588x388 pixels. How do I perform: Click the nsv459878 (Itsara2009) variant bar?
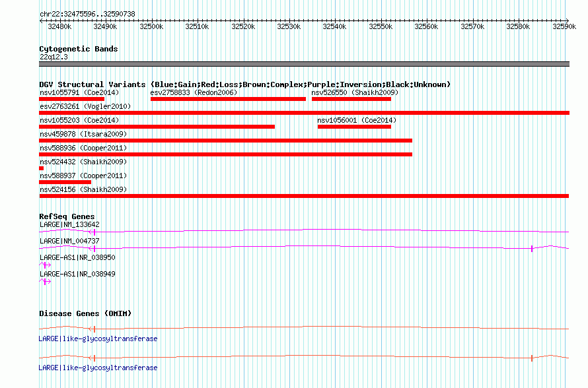tap(226, 141)
